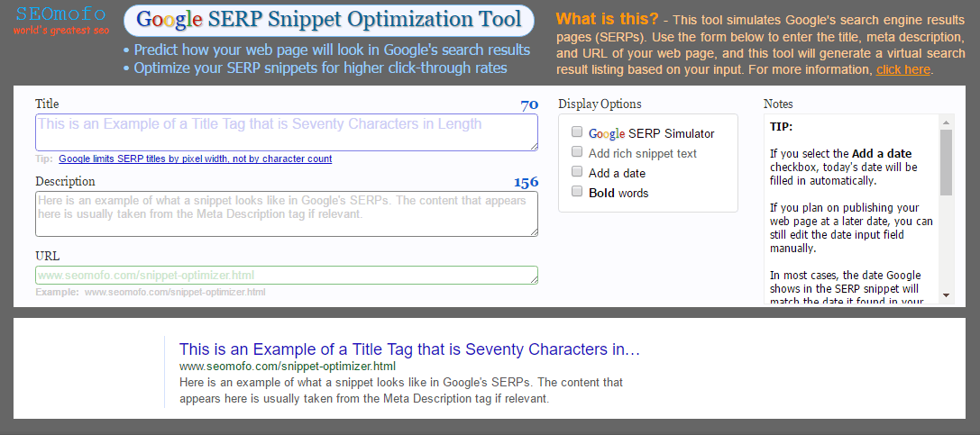Click the 'What is this?' heading
This screenshot has height=435, width=980.
(x=606, y=19)
